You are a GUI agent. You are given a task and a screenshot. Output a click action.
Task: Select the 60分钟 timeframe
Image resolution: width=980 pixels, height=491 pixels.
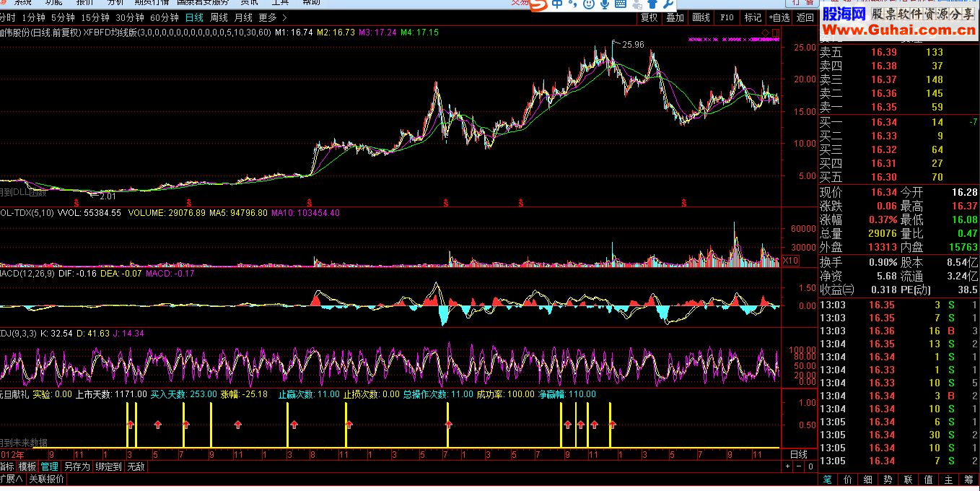pos(165,17)
